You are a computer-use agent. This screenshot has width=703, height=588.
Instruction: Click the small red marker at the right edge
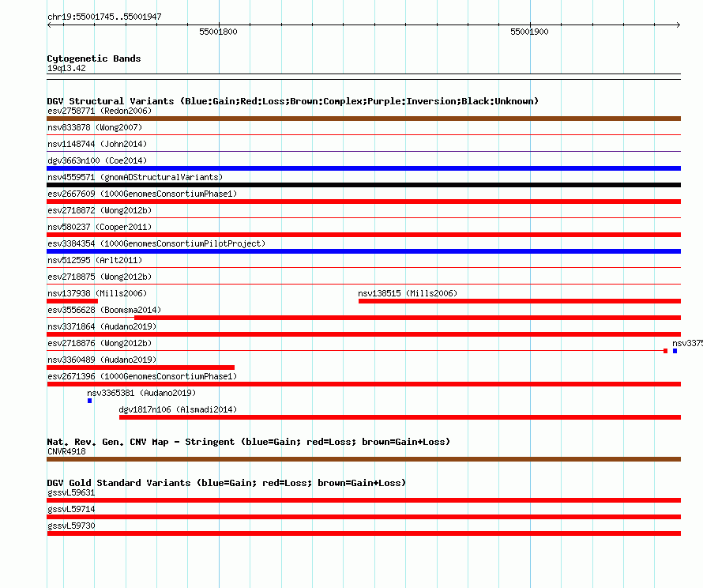pos(665,351)
